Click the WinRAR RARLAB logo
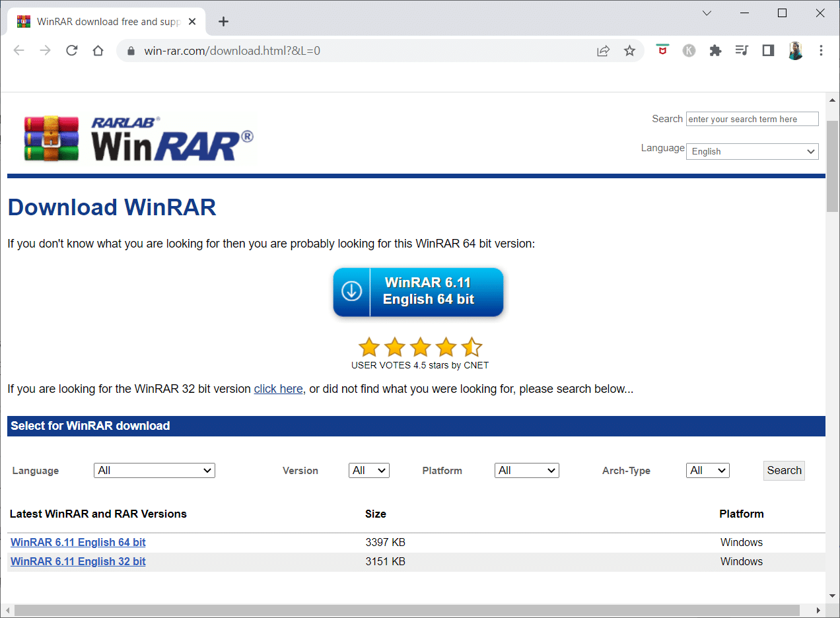 point(139,139)
